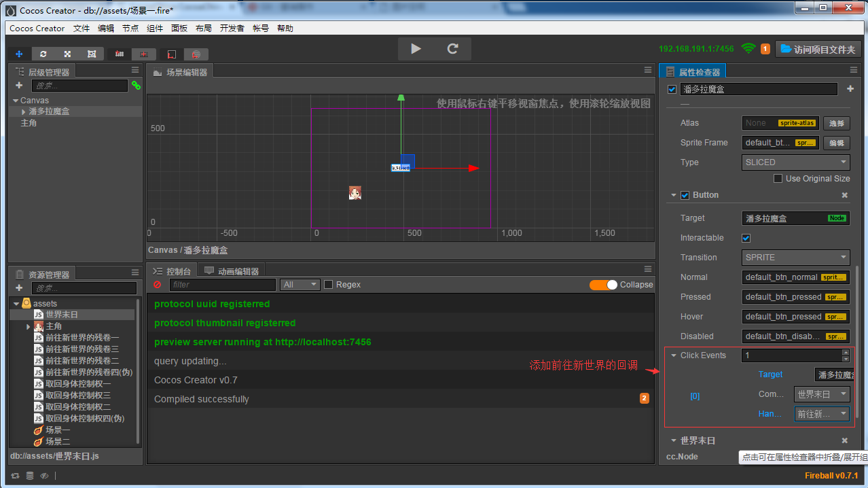This screenshot has width=868, height=488.
Task: Select the scale transform tool
Action: pyautogui.click(x=67, y=54)
